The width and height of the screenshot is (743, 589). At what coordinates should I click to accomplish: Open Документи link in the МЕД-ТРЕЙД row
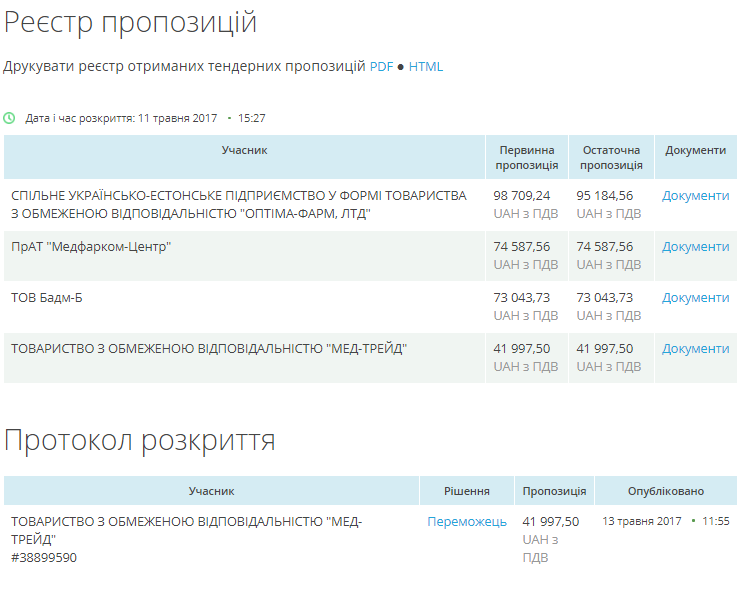(x=695, y=349)
